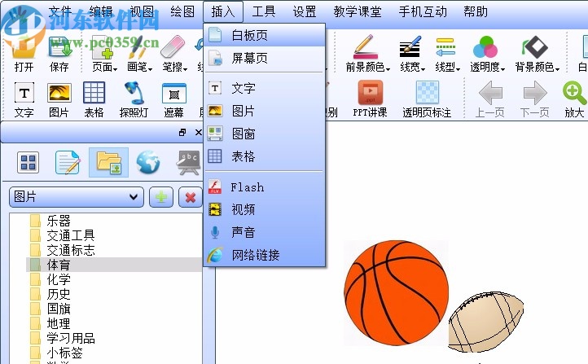The width and height of the screenshot is (588, 364).
Task: Select the 学习用品 folder in tree
Action: [x=71, y=338]
